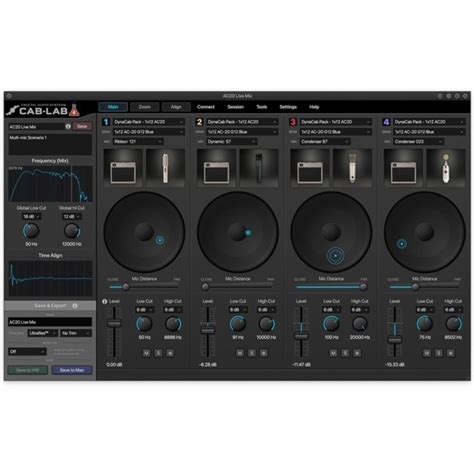Click the Time Align waveform display
The image size is (474, 474).
click(50, 278)
